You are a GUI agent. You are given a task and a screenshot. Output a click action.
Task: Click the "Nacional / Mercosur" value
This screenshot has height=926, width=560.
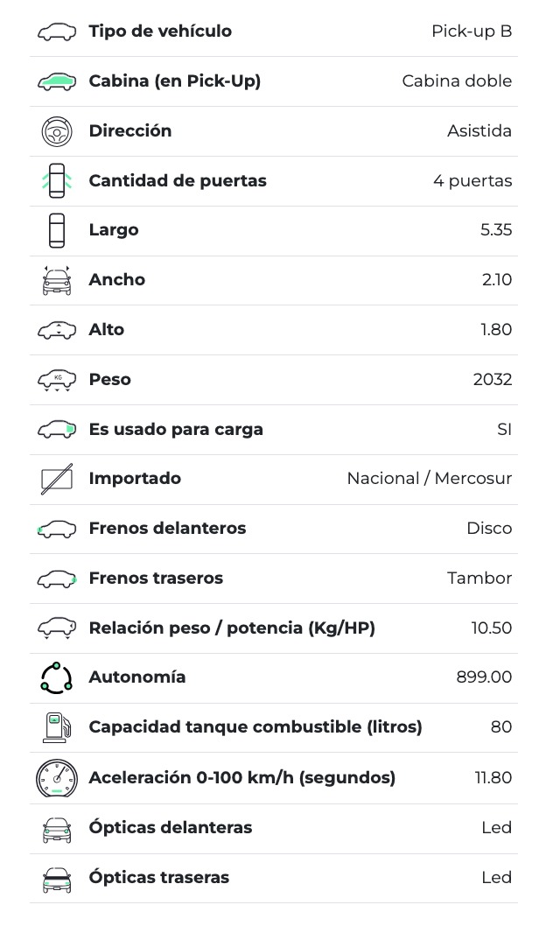pos(429,479)
